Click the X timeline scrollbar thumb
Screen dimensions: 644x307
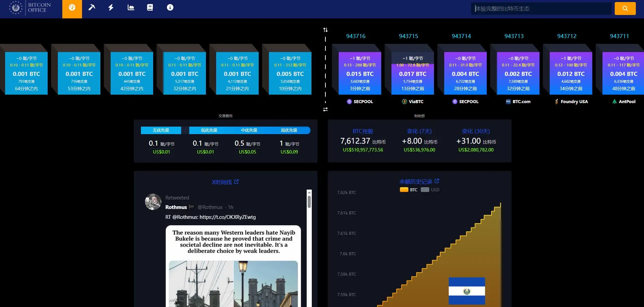[309, 202]
